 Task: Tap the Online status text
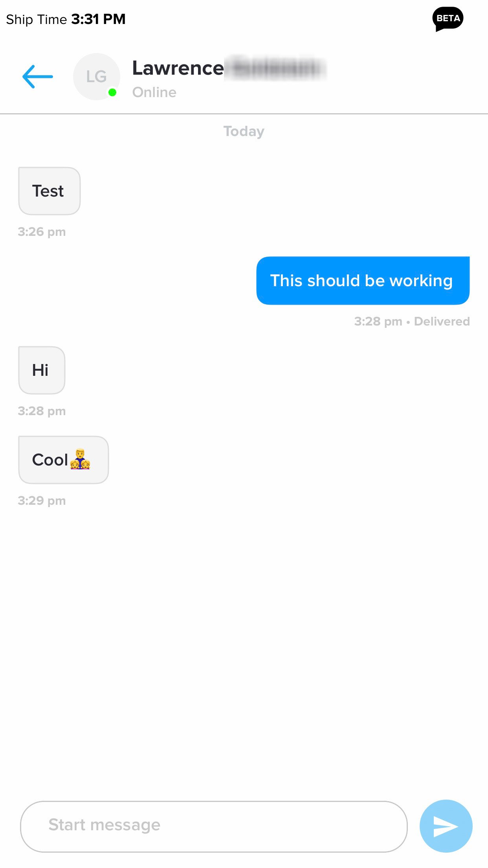154,92
